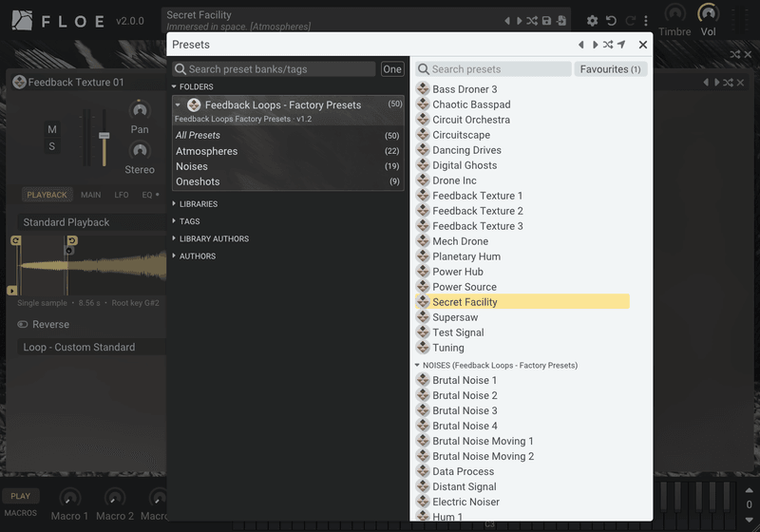
Task: Jump to current preset arrow icon
Action: tap(621, 45)
